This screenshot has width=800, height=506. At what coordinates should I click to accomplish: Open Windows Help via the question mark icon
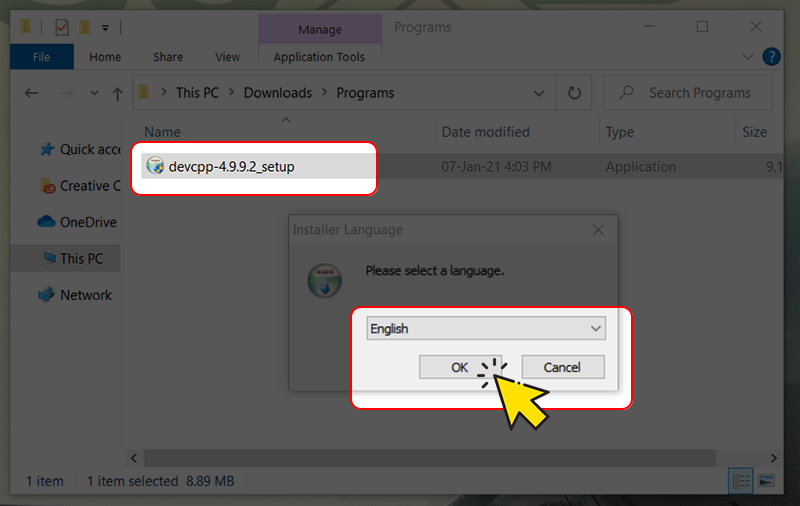[x=771, y=57]
